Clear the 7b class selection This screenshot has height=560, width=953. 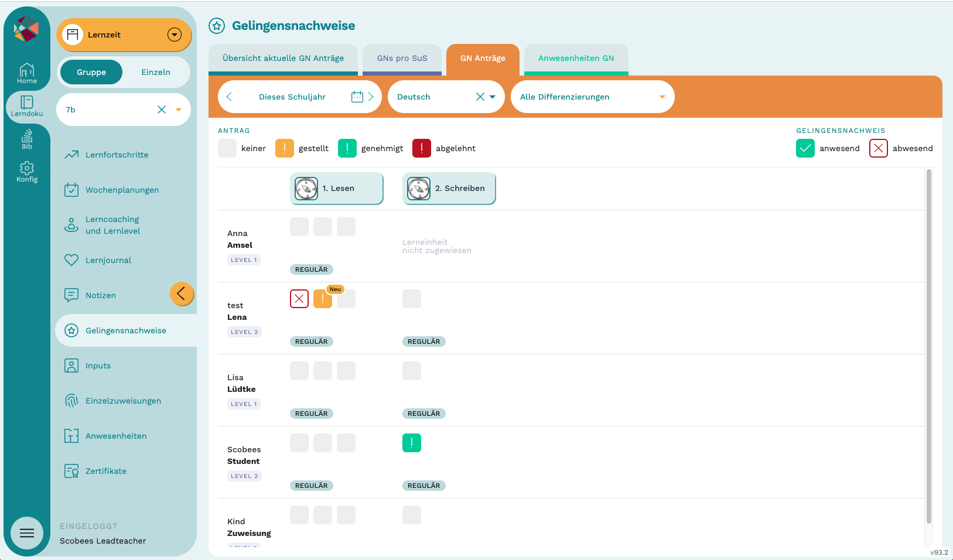162,110
